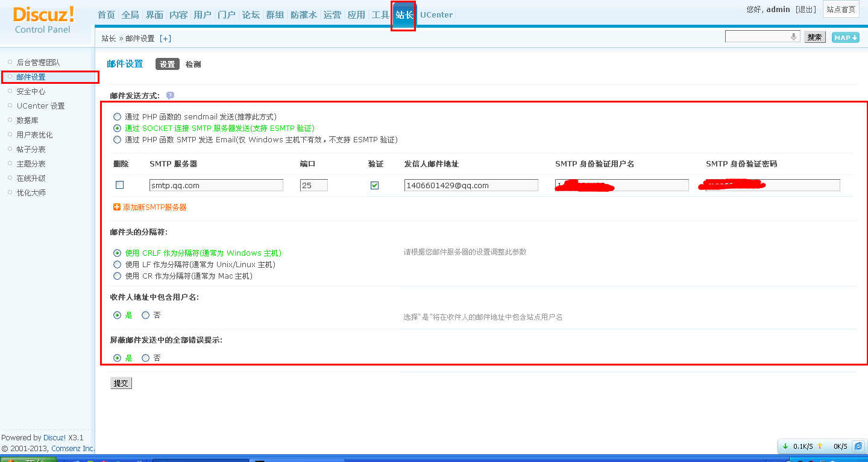
Task: Open 数据库 in the sidebar
Action: (28, 121)
